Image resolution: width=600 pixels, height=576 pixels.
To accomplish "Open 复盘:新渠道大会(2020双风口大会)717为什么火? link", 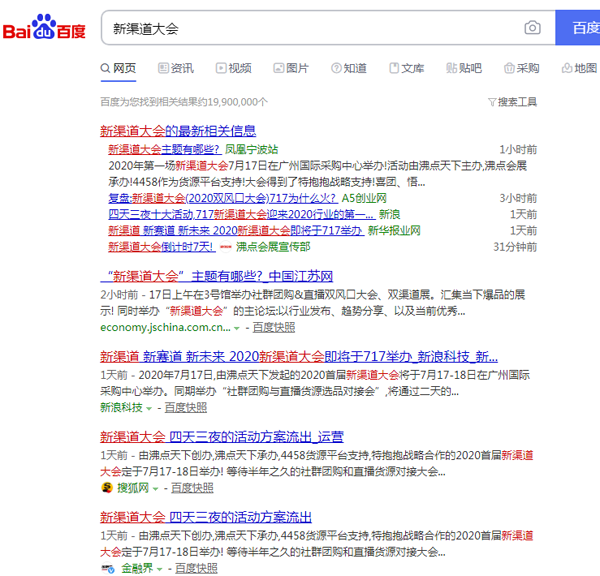I will pyautogui.click(x=223, y=198).
